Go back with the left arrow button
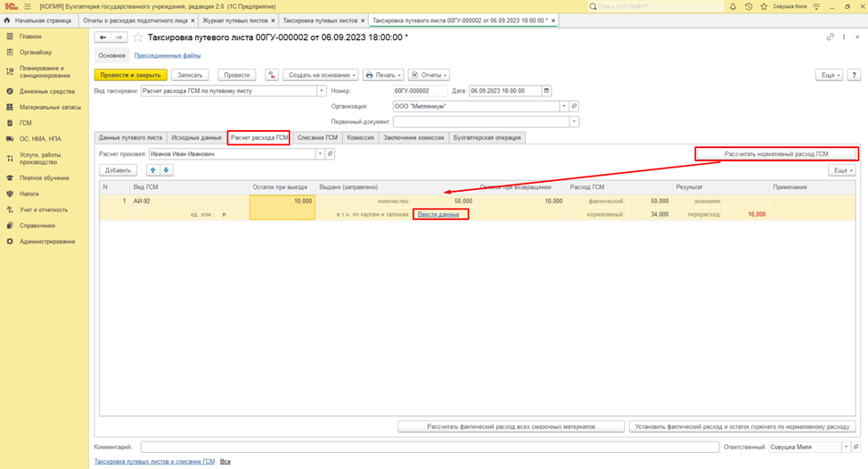 pos(103,37)
